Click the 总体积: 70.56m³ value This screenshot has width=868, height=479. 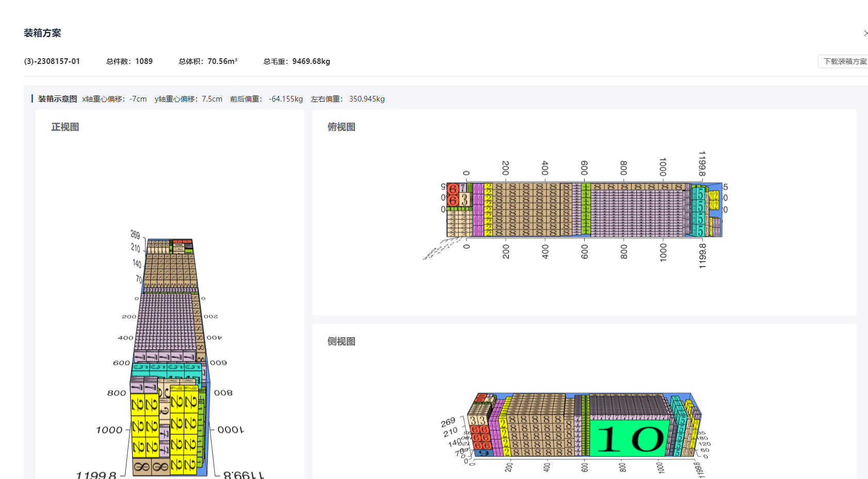click(208, 61)
